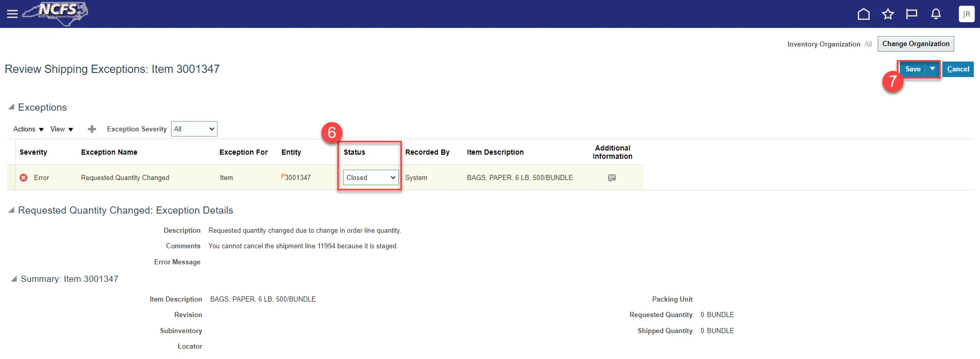Screen dimensions: 980x359
Task: Open the Status dropdown set to Closed
Action: (x=370, y=177)
